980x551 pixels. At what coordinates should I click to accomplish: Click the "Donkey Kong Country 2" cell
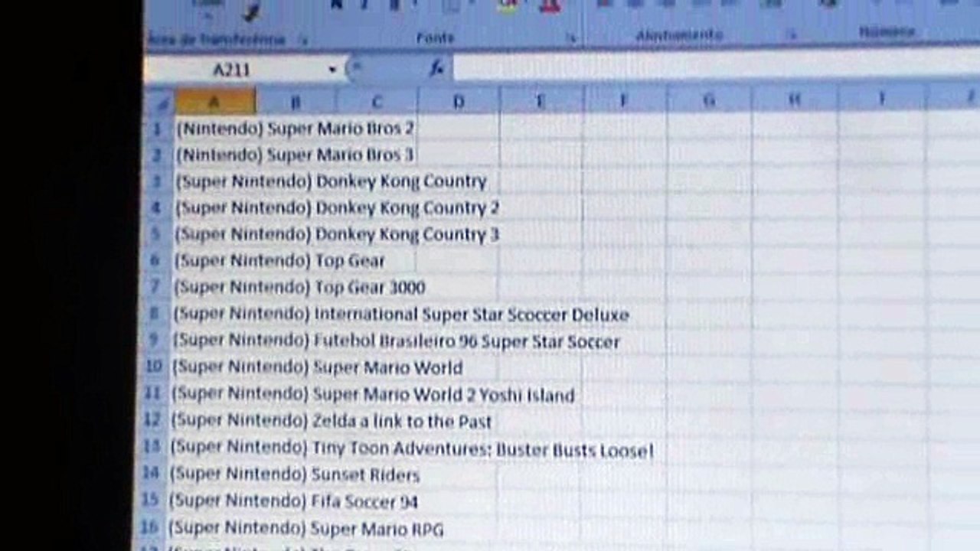[x=337, y=208]
